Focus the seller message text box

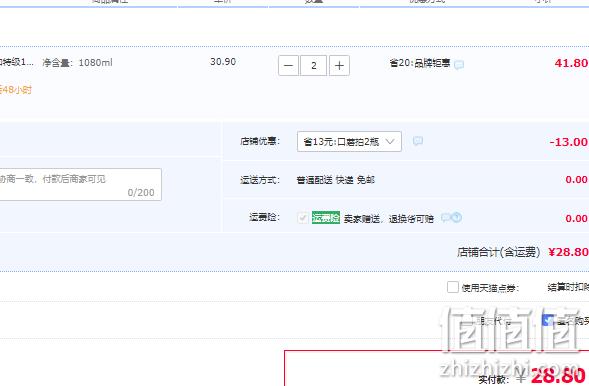[x=80, y=184]
